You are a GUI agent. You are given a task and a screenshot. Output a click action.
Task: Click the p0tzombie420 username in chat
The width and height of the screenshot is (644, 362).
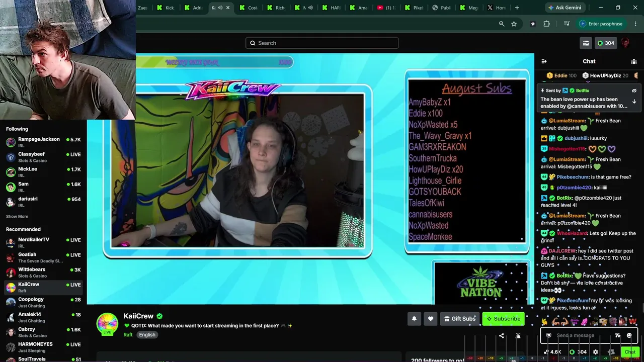[x=574, y=188]
